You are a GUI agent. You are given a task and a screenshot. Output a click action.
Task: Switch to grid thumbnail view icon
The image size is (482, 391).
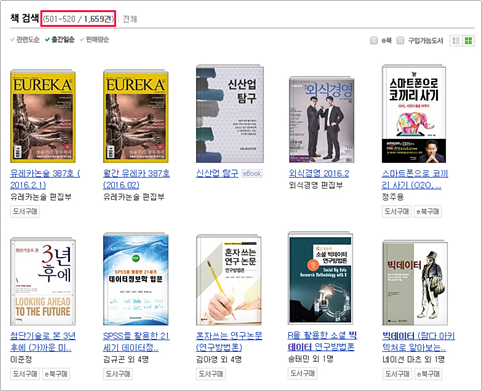pos(468,41)
